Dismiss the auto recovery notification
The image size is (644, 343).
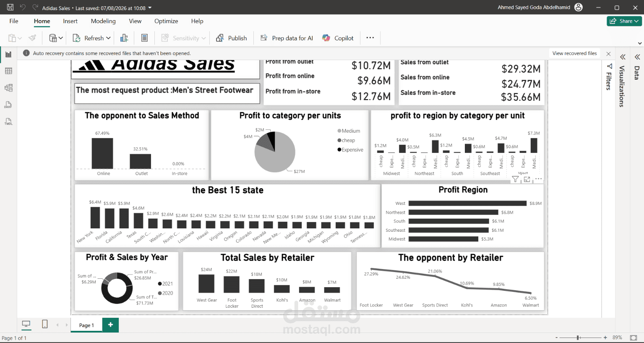click(x=608, y=53)
